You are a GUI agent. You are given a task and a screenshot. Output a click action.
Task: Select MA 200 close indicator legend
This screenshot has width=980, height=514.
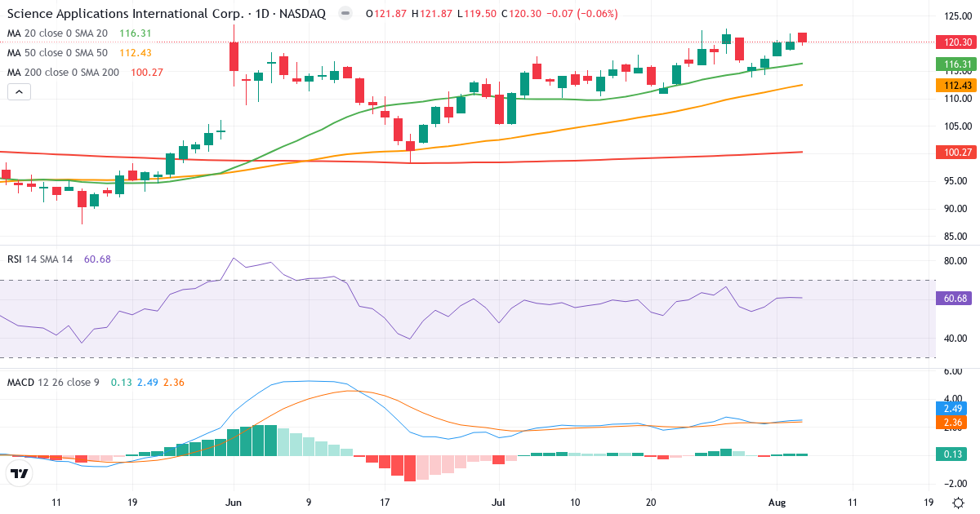(x=63, y=73)
